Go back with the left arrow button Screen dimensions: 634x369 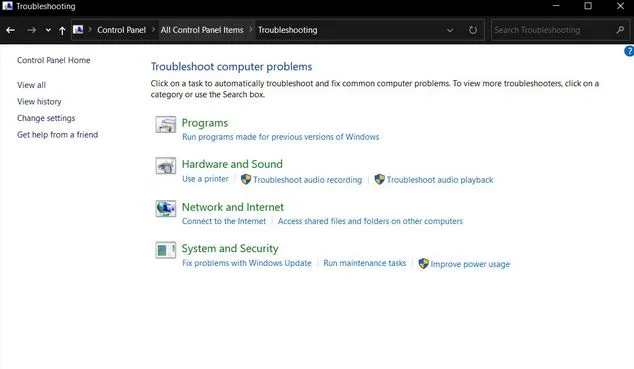point(11,30)
